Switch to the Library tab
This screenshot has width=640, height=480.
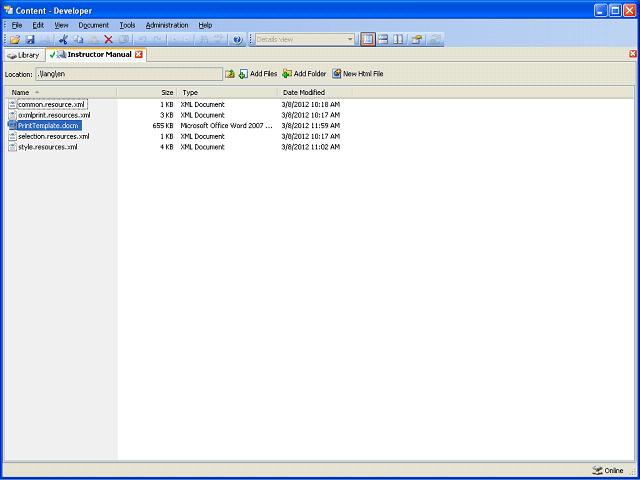point(24,55)
